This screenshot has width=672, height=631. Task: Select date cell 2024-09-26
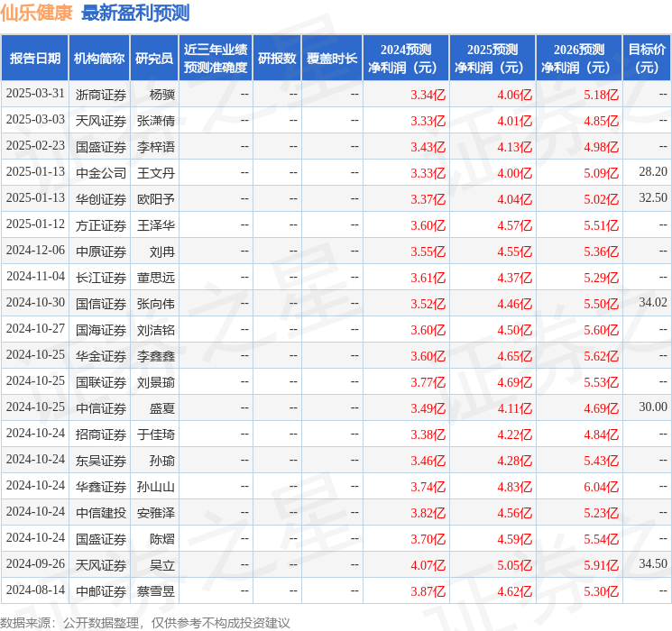(35, 563)
